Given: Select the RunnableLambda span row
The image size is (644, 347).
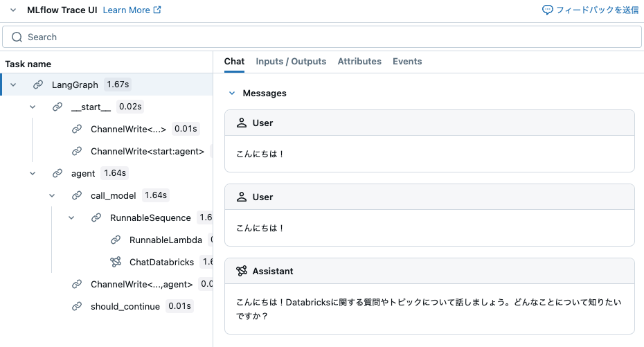Looking at the screenshot, I should pyautogui.click(x=107, y=240).
